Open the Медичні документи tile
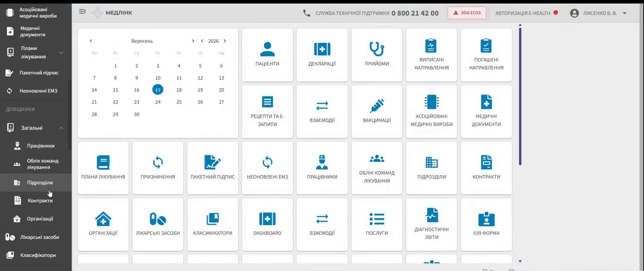The height and width of the screenshot is (271, 644). coord(486,112)
